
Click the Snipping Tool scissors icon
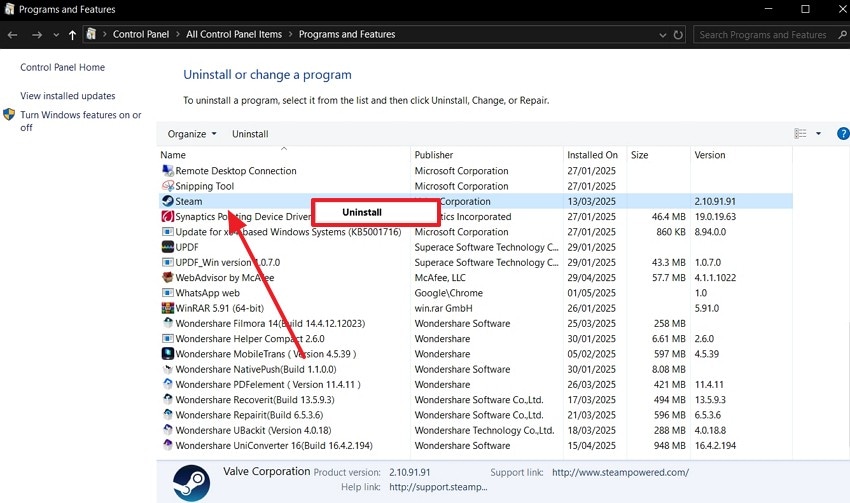[168, 185]
